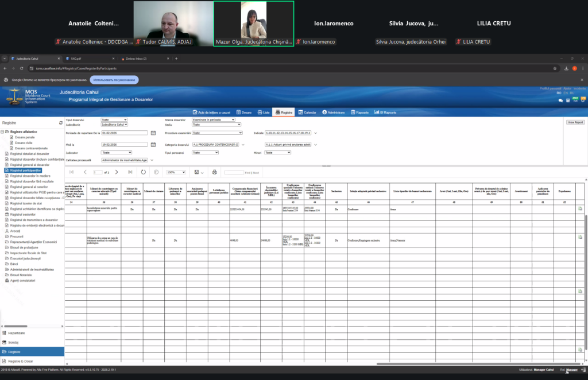The width and height of the screenshot is (588, 380).
Task: Click the report refresh icon
Action: (144, 172)
